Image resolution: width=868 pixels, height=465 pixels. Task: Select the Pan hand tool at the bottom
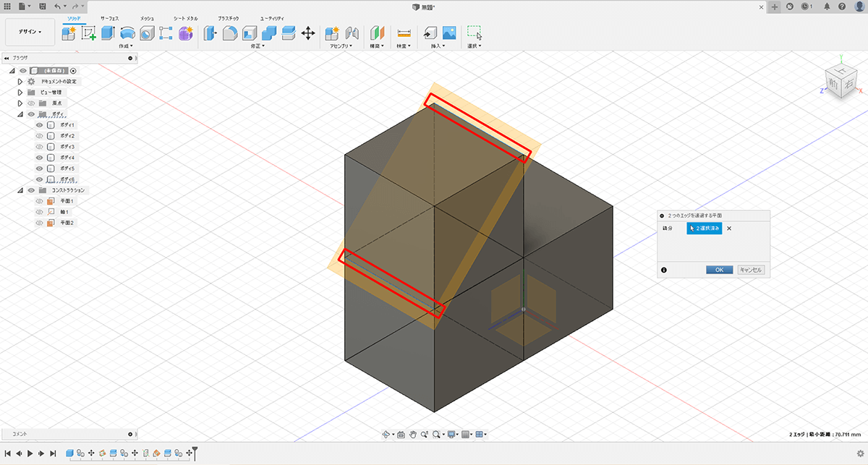[412, 435]
